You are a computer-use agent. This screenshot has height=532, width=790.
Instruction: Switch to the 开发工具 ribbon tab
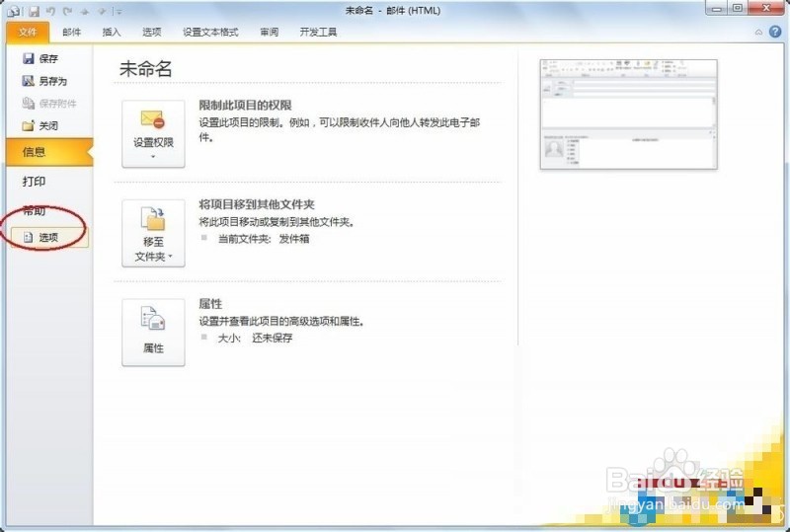coord(318,33)
